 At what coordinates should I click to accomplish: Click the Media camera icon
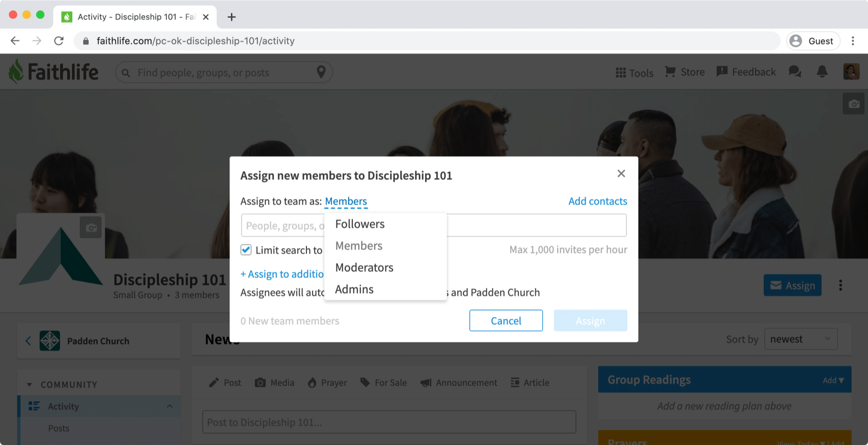tap(260, 383)
